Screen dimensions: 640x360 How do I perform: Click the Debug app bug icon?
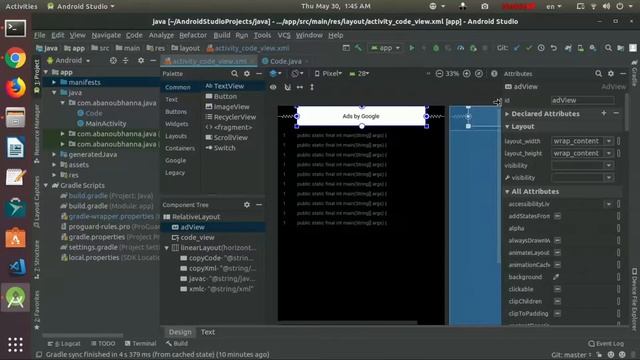[x=436, y=48]
